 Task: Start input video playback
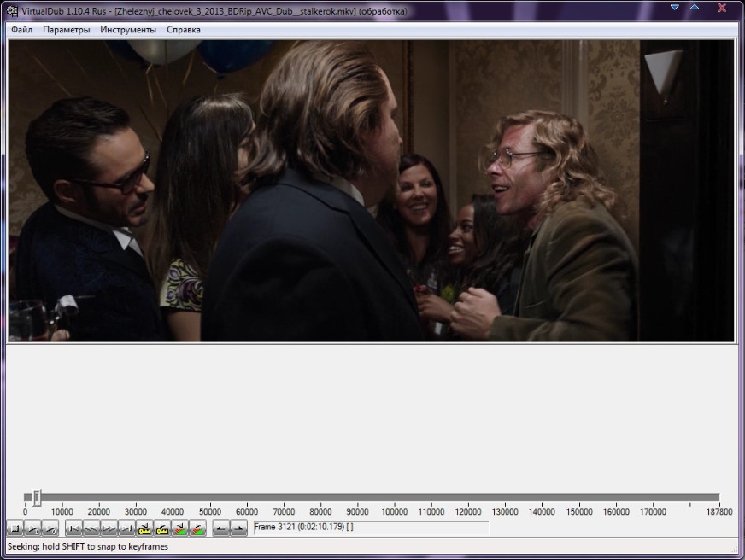pos(32,528)
